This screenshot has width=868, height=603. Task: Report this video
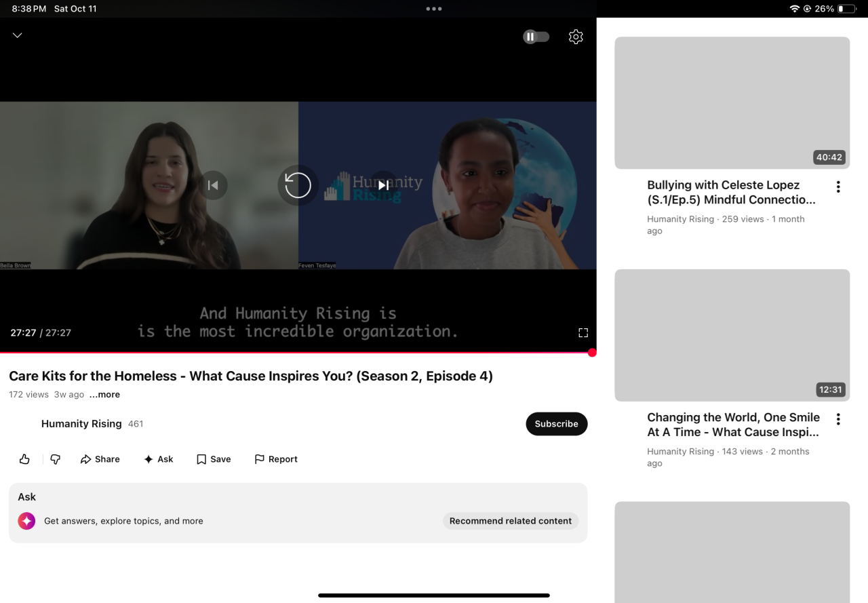pos(276,459)
